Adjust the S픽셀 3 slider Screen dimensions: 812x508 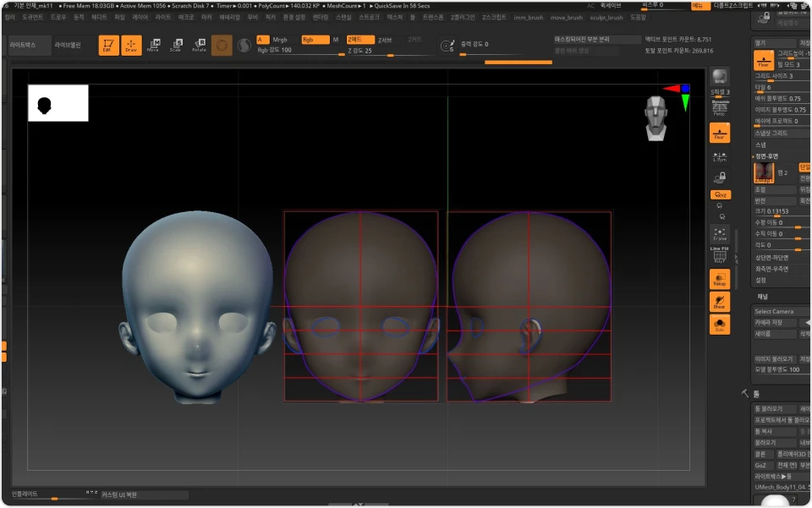(720, 93)
